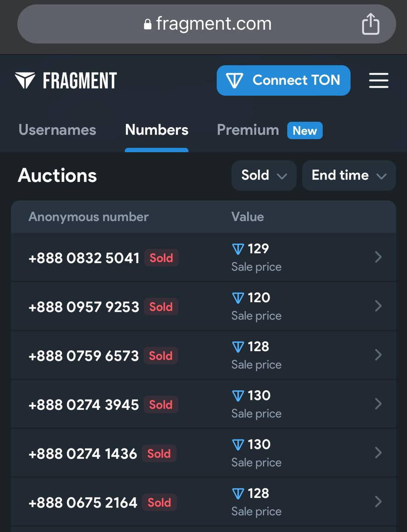Click the New badge next to Premium

[305, 131]
